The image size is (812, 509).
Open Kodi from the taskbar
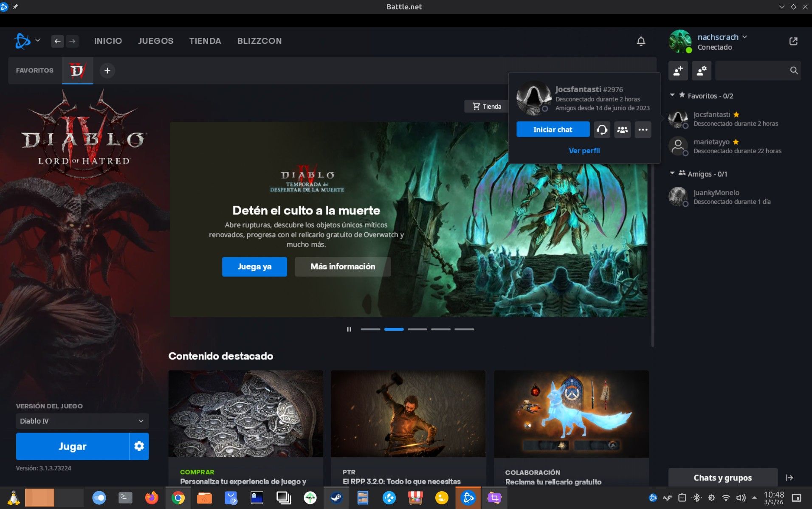pyautogui.click(x=389, y=498)
